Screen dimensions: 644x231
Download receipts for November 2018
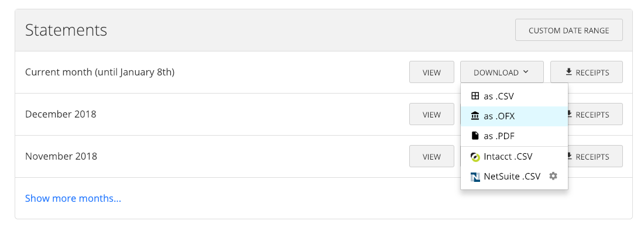pos(595,156)
